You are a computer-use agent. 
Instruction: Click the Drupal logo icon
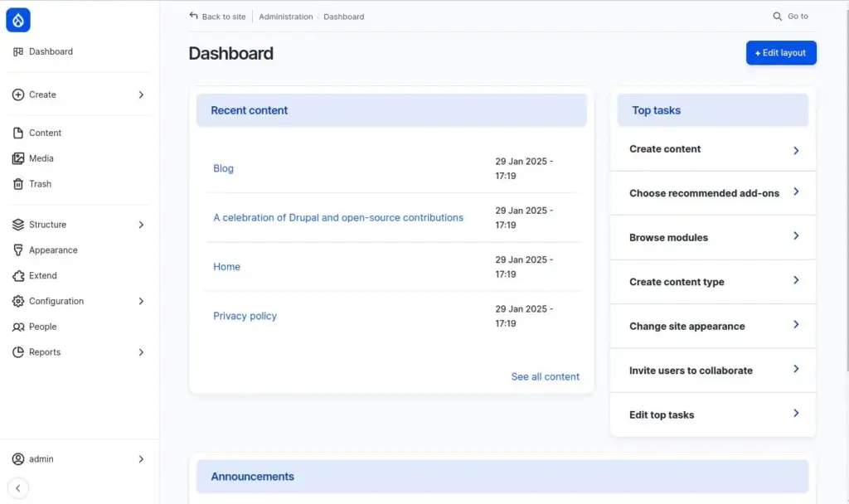(x=18, y=20)
